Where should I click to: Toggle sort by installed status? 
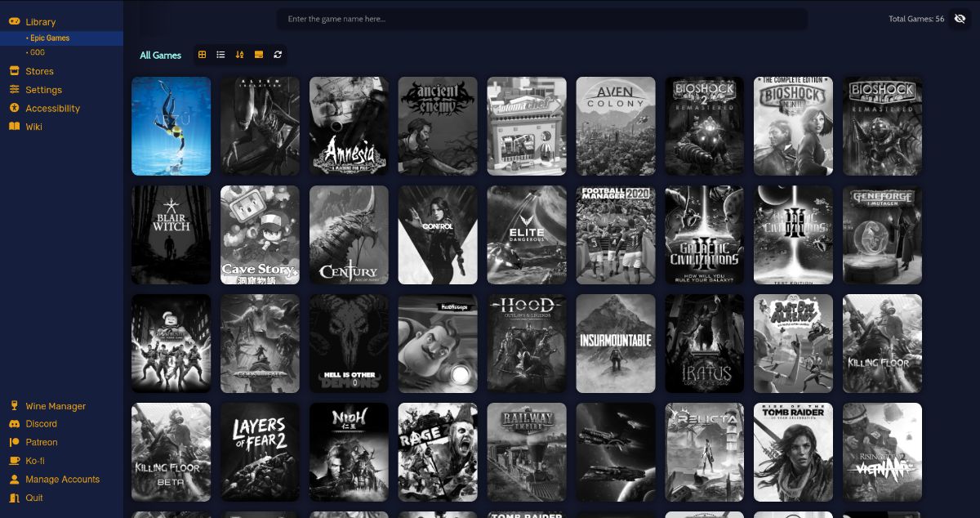pyautogui.click(x=259, y=55)
